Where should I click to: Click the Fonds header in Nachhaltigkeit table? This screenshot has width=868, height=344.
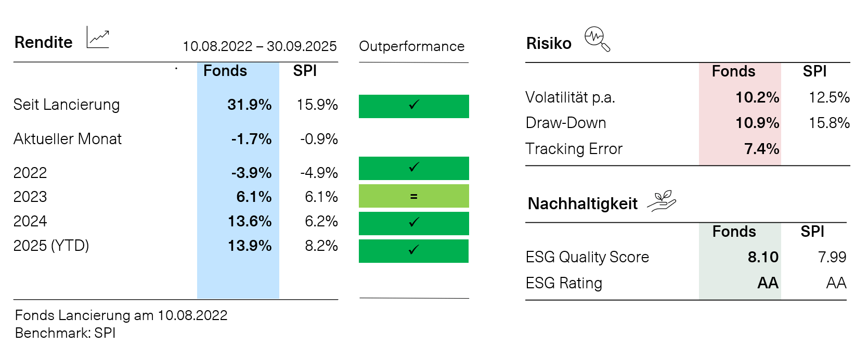734,232
